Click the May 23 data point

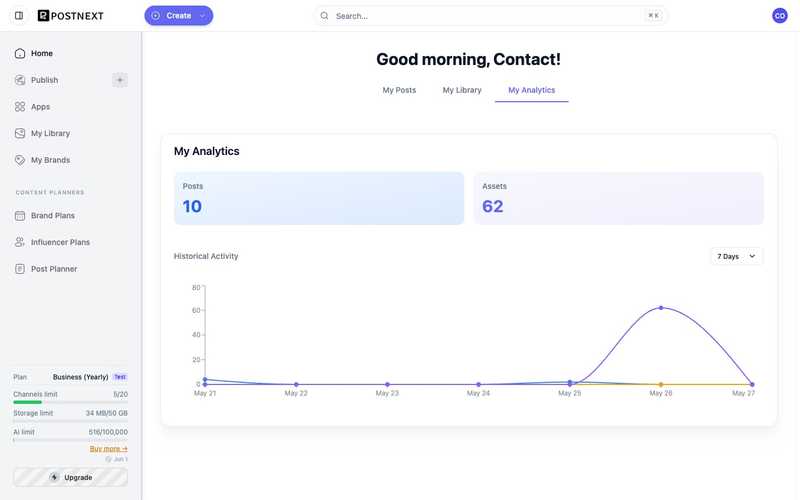pos(387,385)
